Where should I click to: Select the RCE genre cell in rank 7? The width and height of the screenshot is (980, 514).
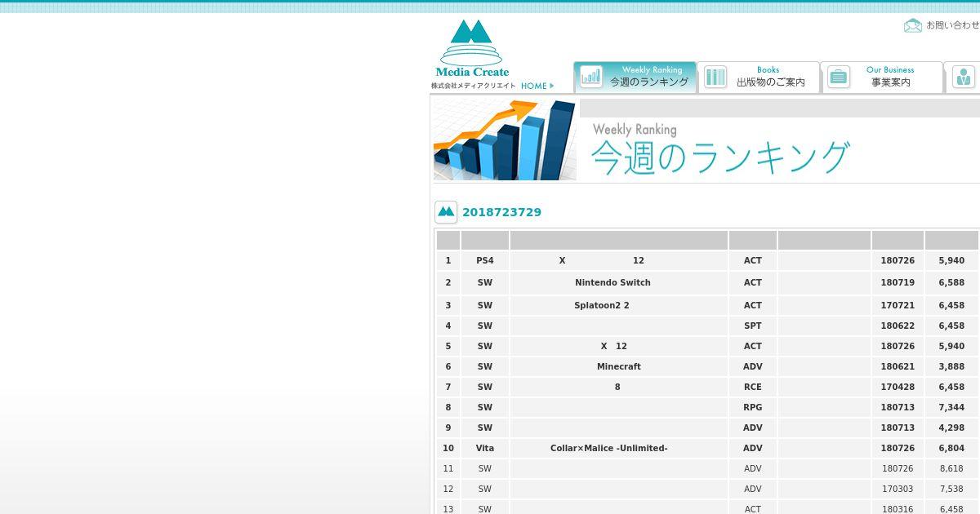click(753, 387)
